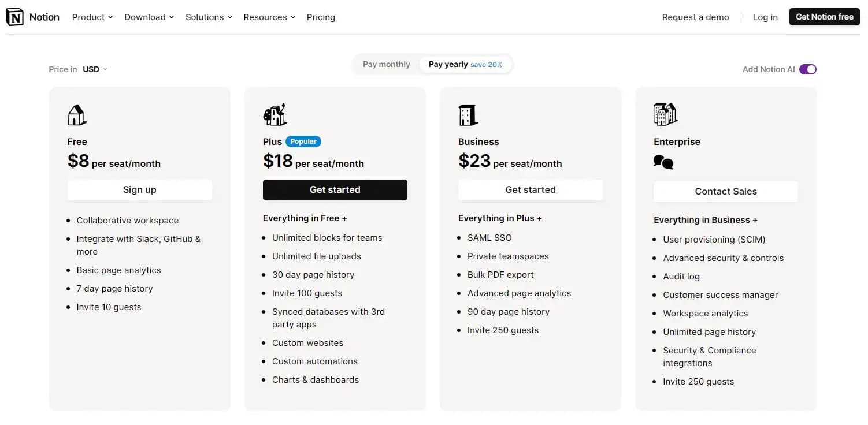Click "Advanced security & controls" feature

(x=724, y=258)
